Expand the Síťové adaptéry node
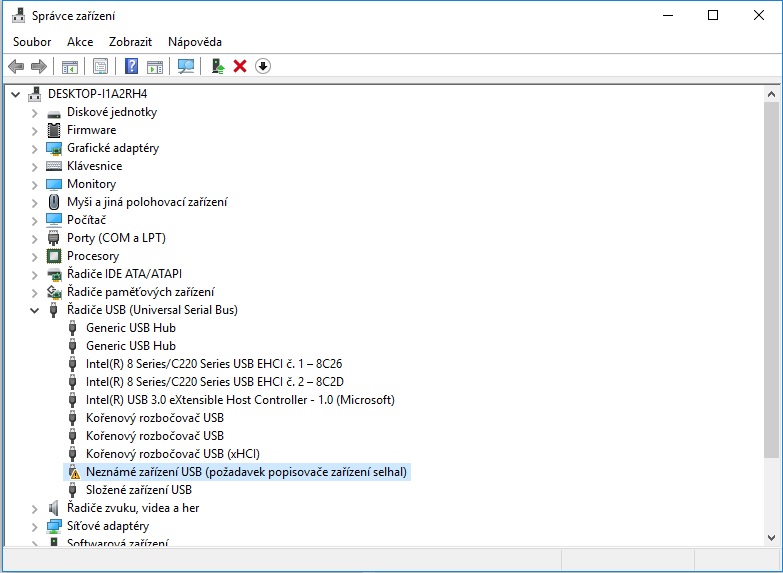The width and height of the screenshot is (783, 573). coord(34,526)
